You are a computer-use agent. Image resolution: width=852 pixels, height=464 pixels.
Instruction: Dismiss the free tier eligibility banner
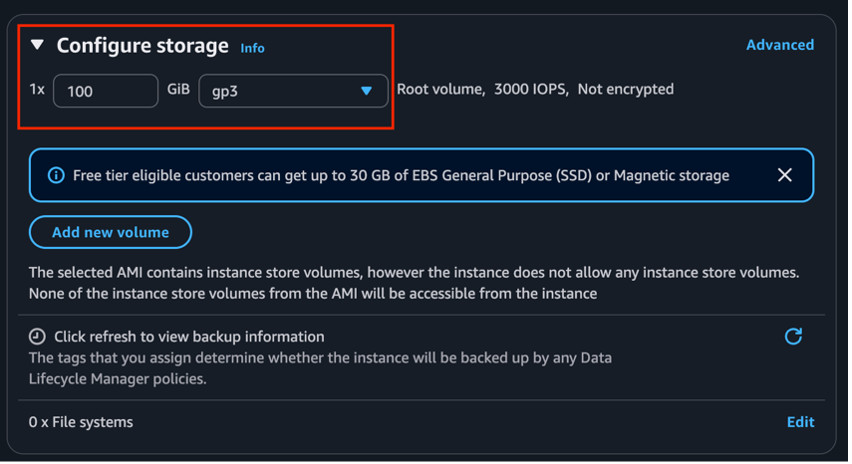click(785, 175)
